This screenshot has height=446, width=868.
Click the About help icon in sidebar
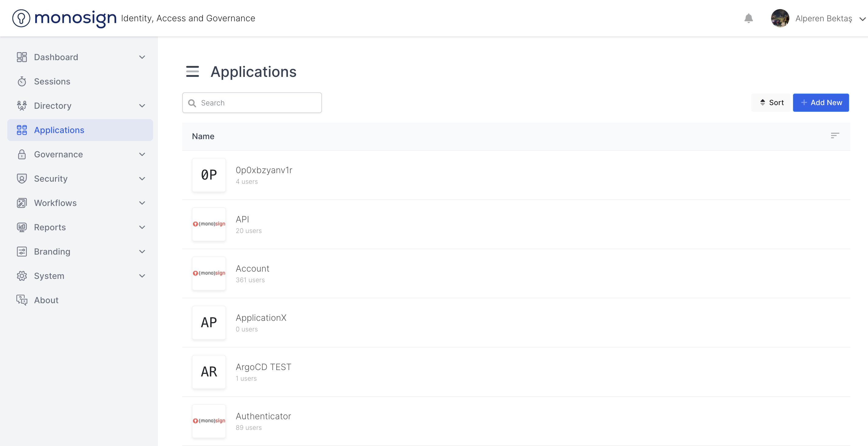point(22,300)
